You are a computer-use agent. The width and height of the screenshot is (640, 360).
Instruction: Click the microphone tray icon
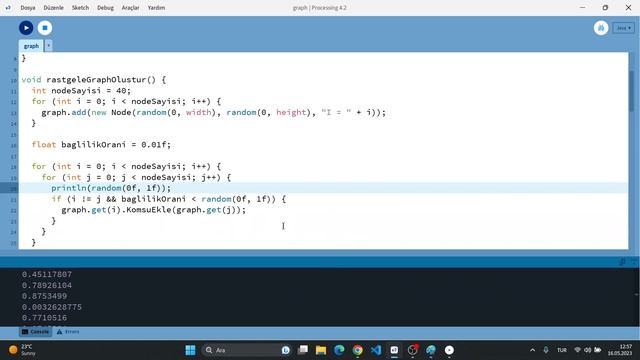(546, 350)
